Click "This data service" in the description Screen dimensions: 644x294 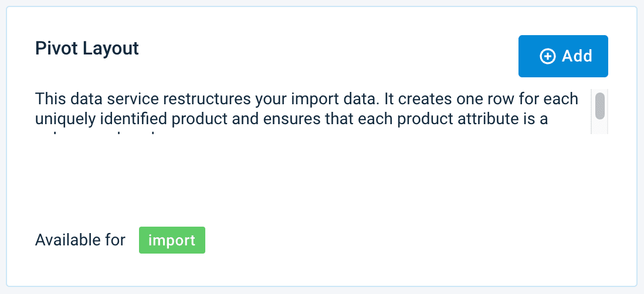(86, 98)
